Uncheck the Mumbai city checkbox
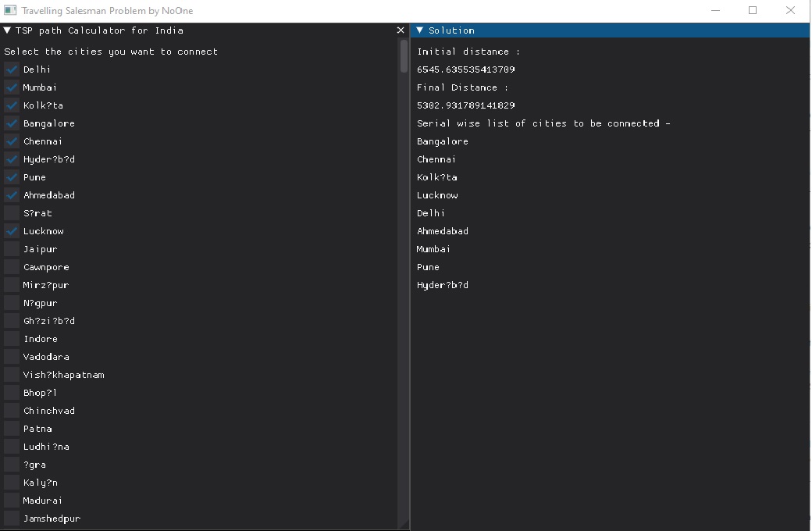The image size is (812, 531). click(x=10, y=87)
